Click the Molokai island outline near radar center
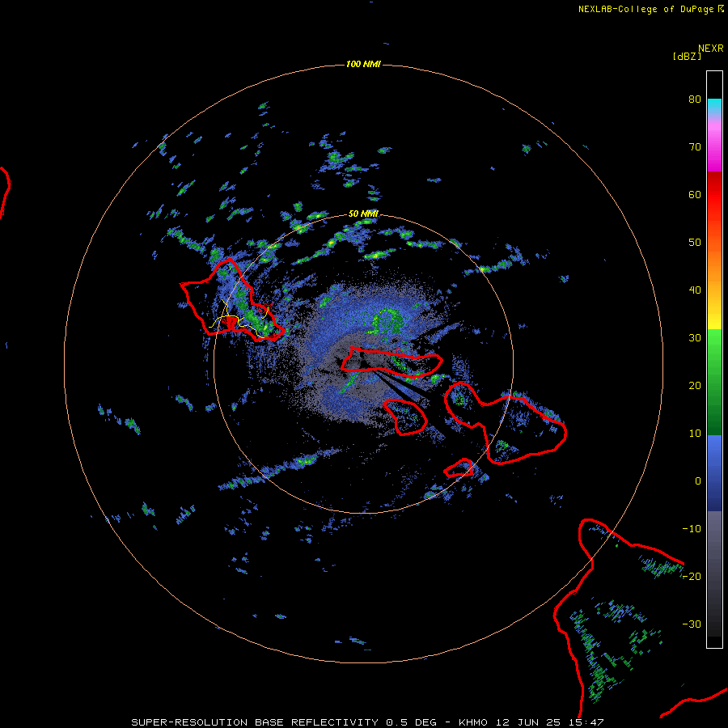Viewport: 728px width, 728px height. coord(392,362)
